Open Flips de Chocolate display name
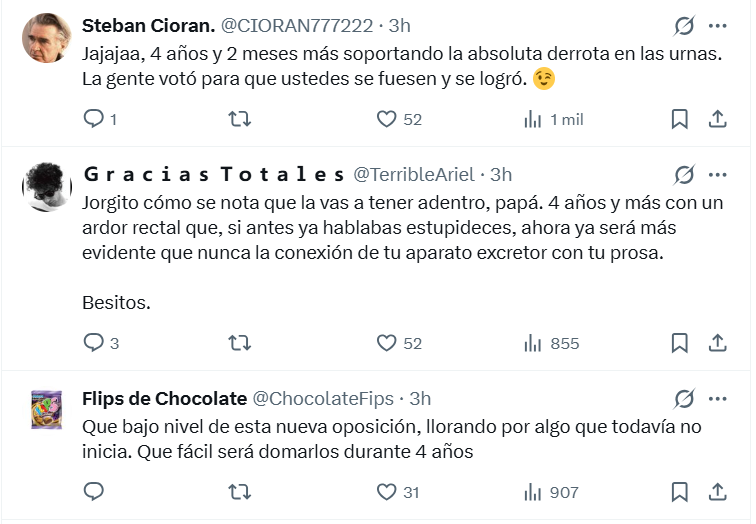756x524 pixels. point(164,399)
